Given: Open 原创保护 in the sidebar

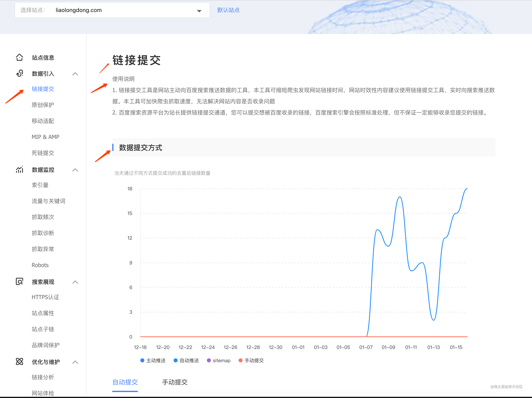Looking at the screenshot, I should pyautogui.click(x=43, y=105).
